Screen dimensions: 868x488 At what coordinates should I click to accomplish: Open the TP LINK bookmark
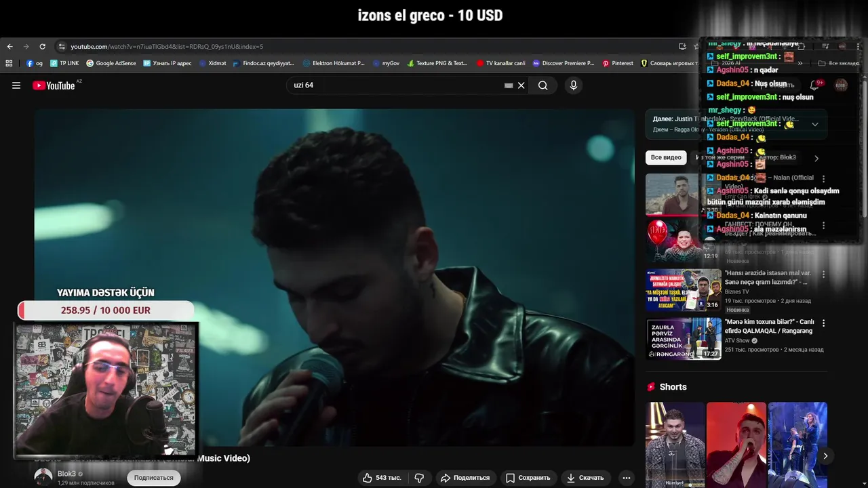pos(64,63)
